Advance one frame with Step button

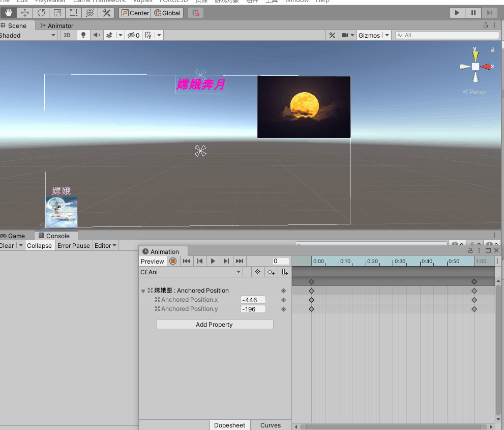point(490,13)
